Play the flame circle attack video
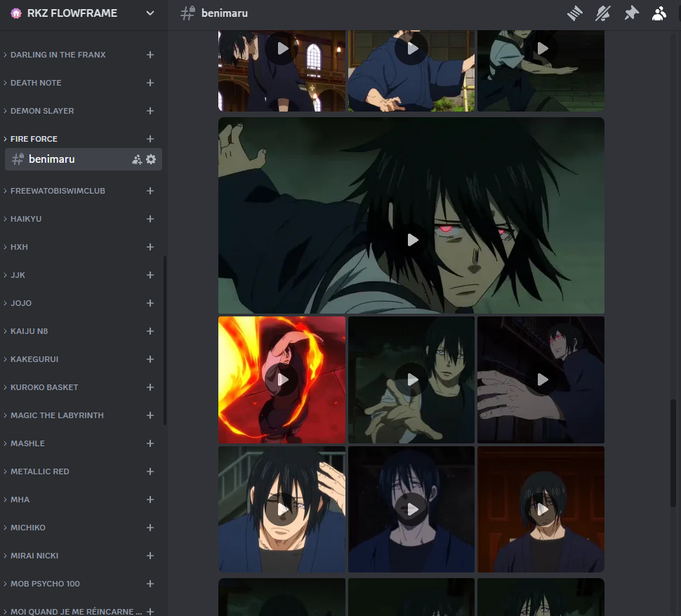This screenshot has width=681, height=616. tap(282, 380)
